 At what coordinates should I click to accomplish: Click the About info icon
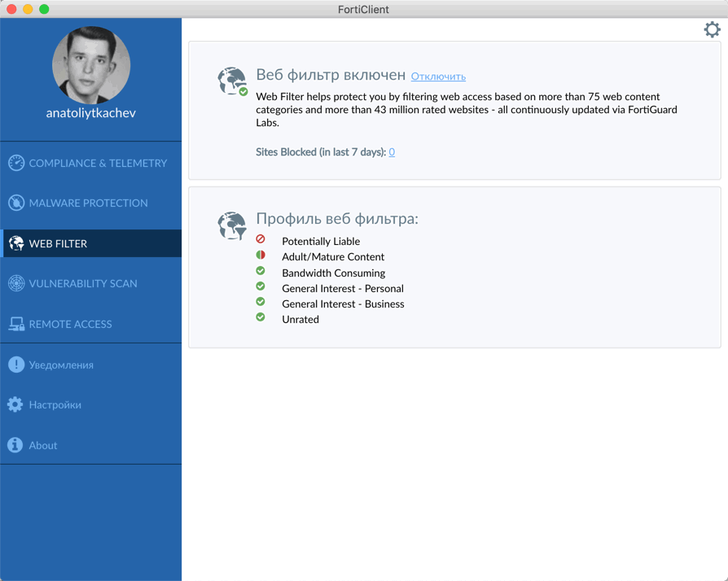point(15,444)
